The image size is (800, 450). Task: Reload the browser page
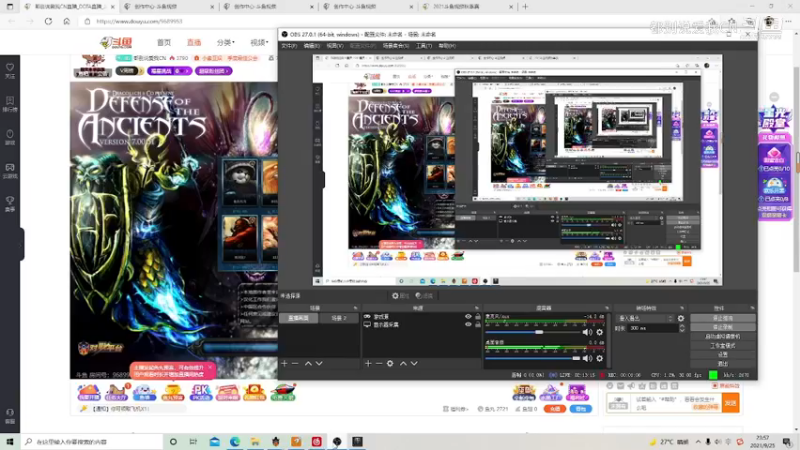[48, 21]
